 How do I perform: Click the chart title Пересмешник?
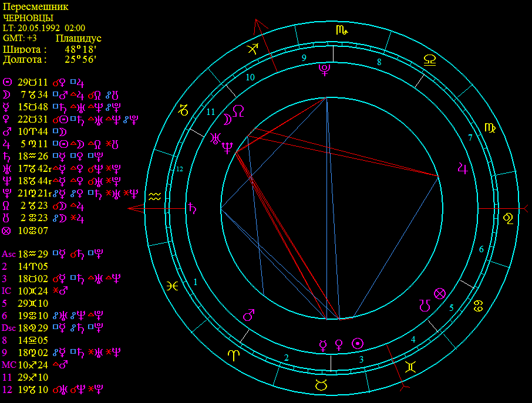(35, 7)
